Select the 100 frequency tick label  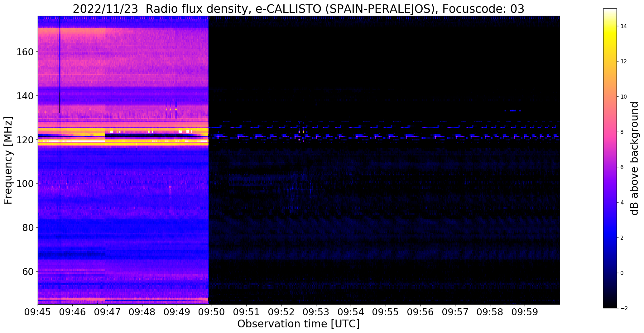(25, 184)
